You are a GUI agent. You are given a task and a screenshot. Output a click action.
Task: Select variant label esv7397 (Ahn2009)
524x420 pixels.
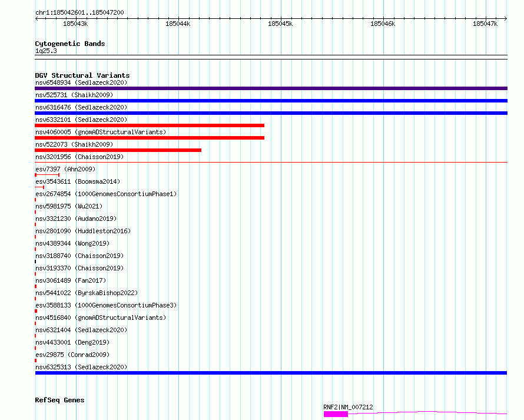[x=65, y=169]
